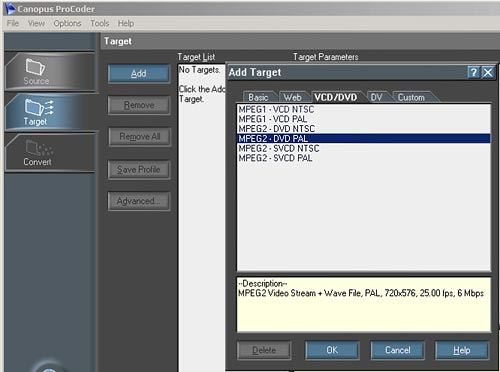Click the Delete button in Add Target
The image size is (500, 372).
point(264,350)
